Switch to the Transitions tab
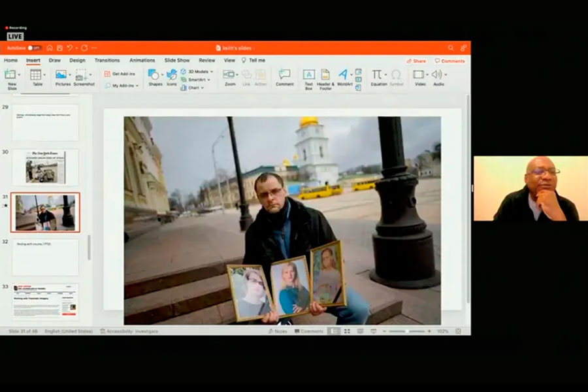The width and height of the screenshot is (588, 392). pos(107,60)
